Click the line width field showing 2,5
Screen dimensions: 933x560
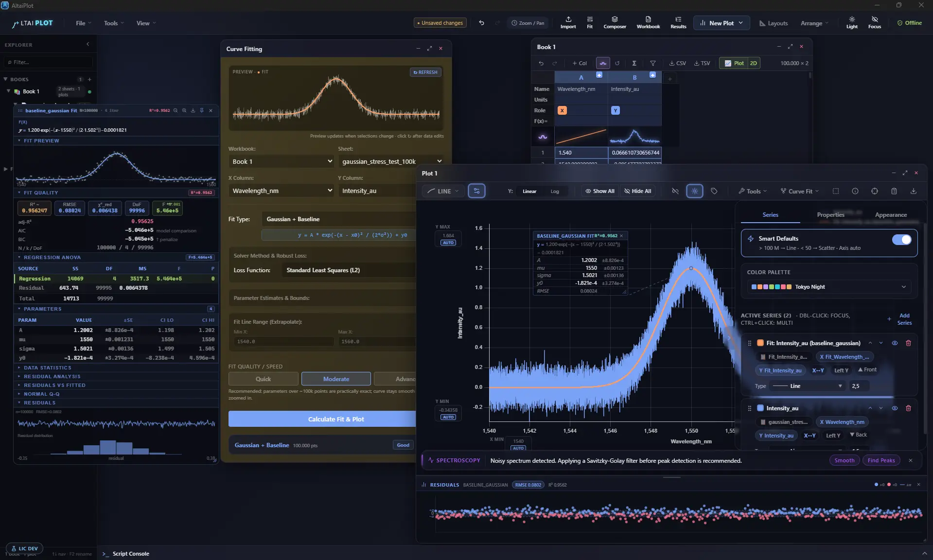click(x=859, y=386)
